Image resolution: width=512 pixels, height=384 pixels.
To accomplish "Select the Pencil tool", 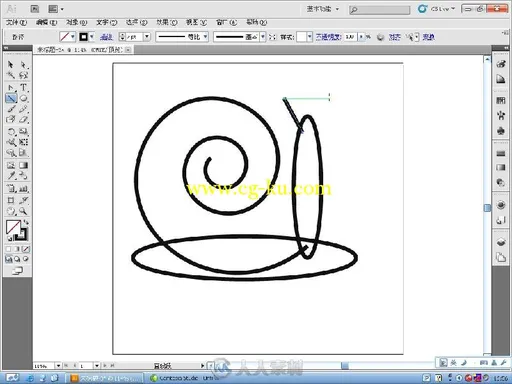I will 23,109.
